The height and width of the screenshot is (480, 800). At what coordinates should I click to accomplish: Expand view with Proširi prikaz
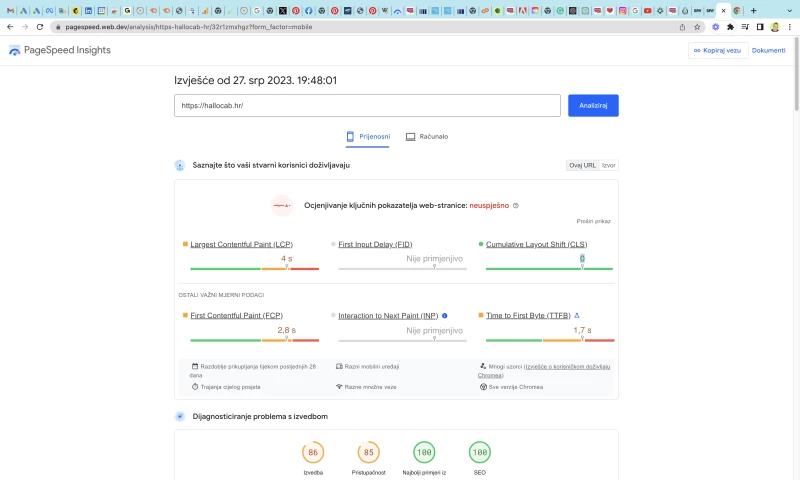click(x=593, y=221)
